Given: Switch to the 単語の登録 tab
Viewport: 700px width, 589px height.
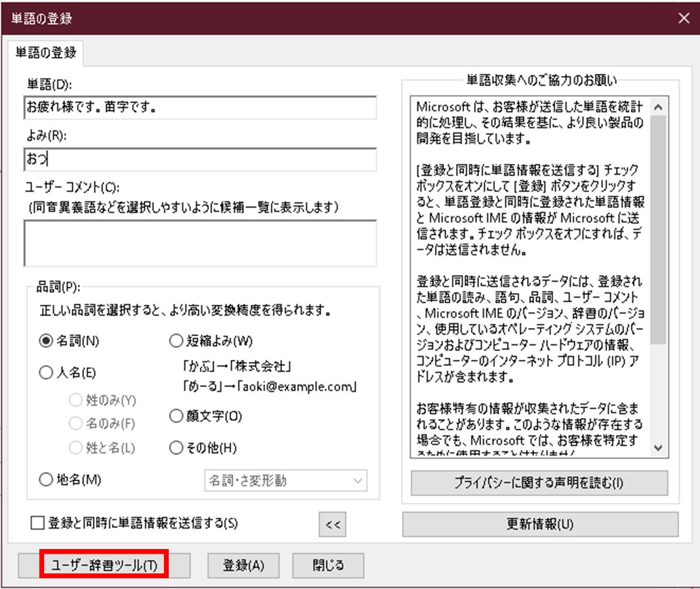Looking at the screenshot, I should pos(46,52).
